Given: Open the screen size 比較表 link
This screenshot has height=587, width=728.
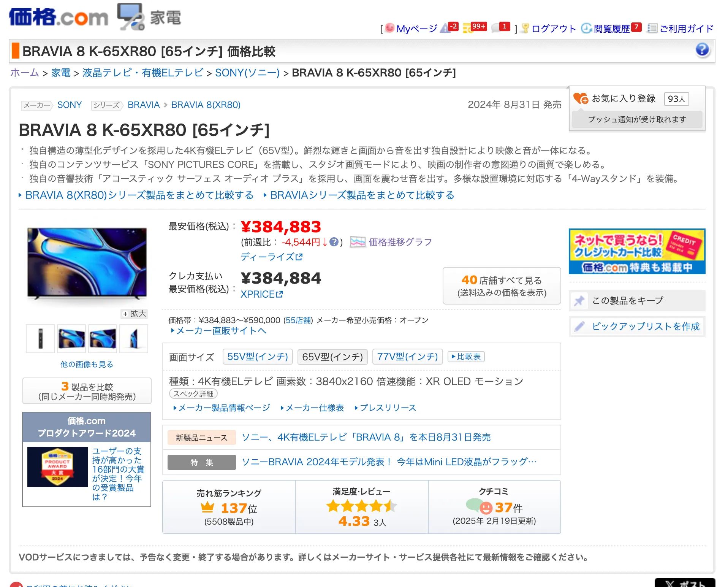Looking at the screenshot, I should point(466,357).
